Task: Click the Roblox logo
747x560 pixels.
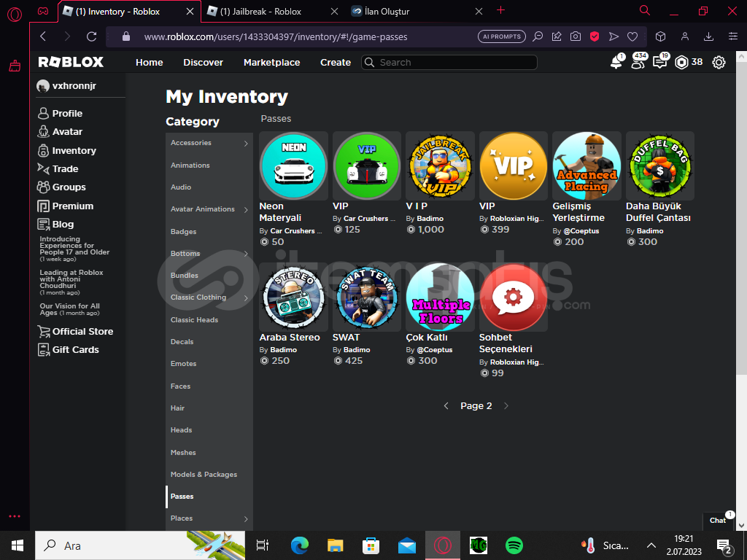Action: tap(71, 62)
